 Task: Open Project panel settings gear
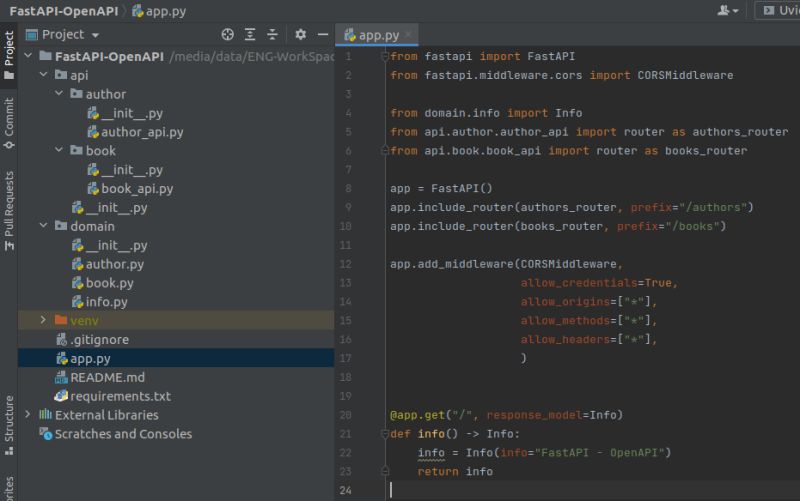(x=301, y=34)
